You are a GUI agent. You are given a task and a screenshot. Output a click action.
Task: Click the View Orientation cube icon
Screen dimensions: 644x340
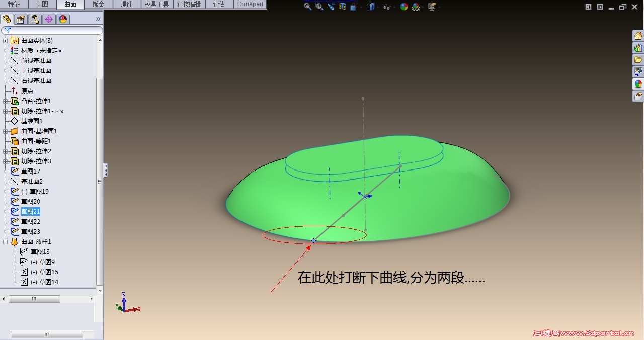(x=354, y=7)
